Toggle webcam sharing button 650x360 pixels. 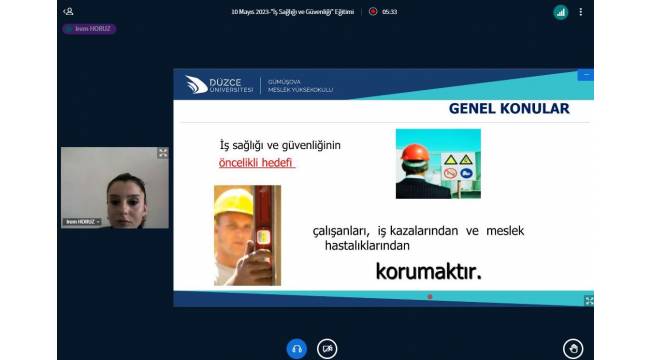pos(327,348)
